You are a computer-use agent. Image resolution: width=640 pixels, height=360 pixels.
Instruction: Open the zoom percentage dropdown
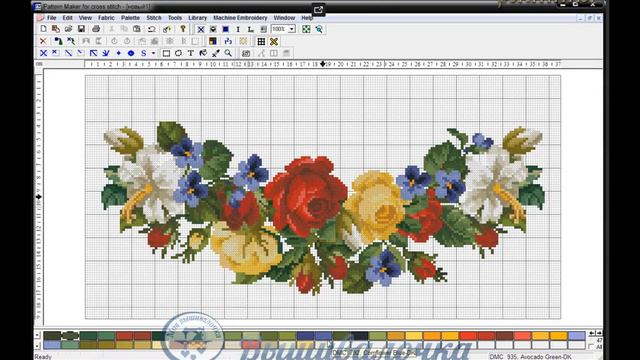pos(292,29)
